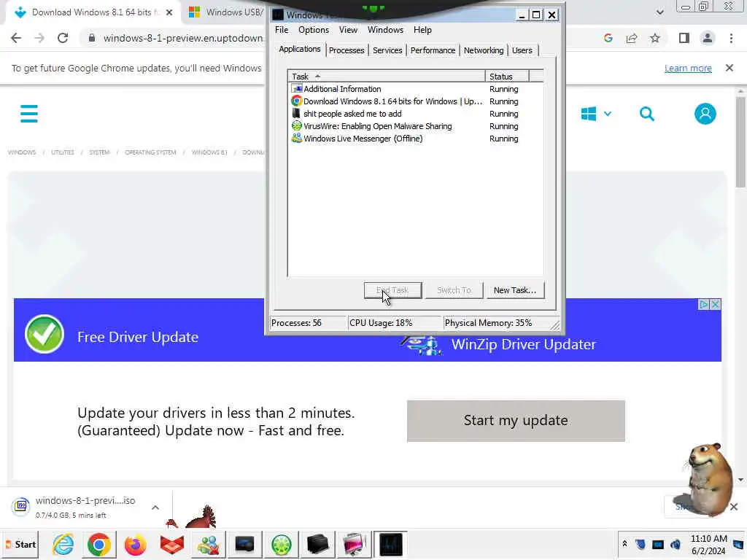The height and width of the screenshot is (560, 747).
Task: Open the Windows Start button
Action: pyautogui.click(x=20, y=544)
